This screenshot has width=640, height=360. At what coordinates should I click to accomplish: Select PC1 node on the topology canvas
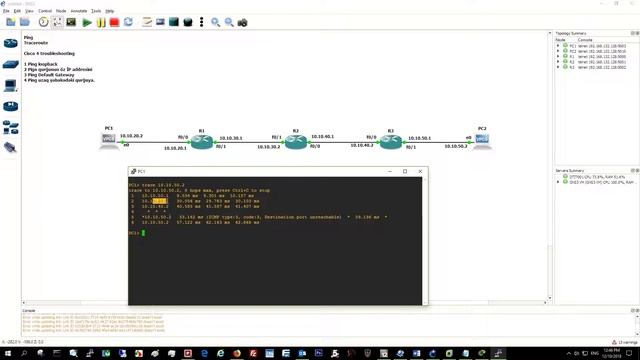point(109,140)
